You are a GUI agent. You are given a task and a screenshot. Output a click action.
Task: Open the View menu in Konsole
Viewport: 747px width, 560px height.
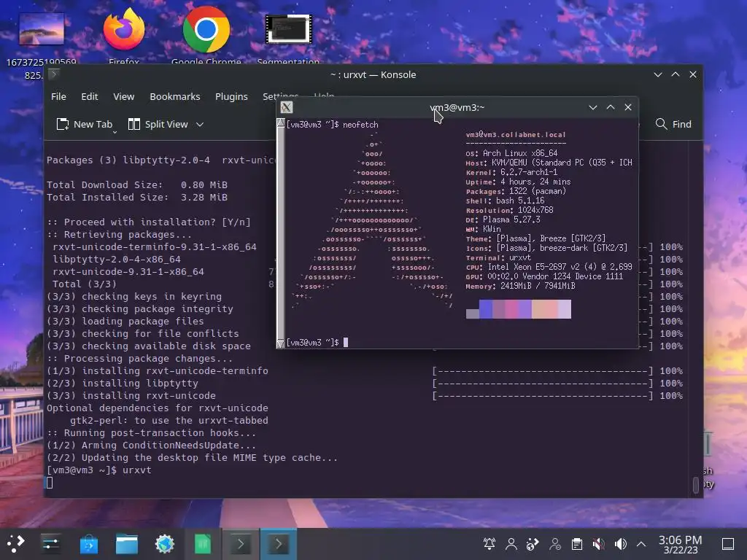tap(124, 97)
